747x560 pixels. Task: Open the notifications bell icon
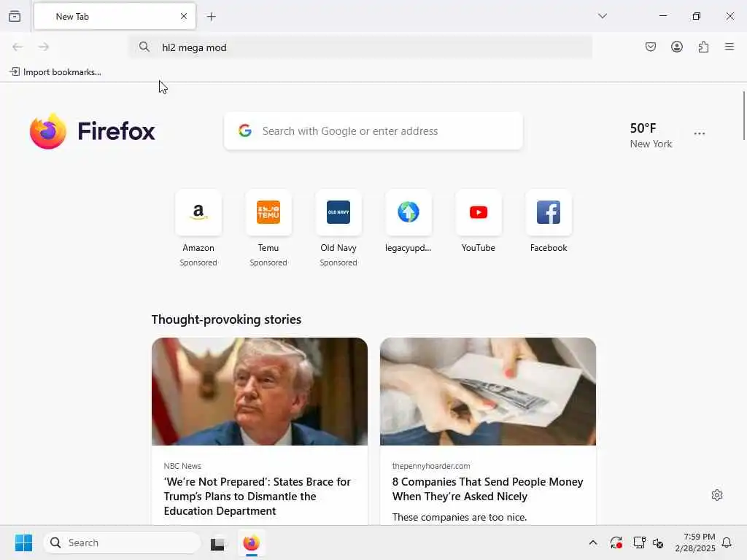point(727,542)
